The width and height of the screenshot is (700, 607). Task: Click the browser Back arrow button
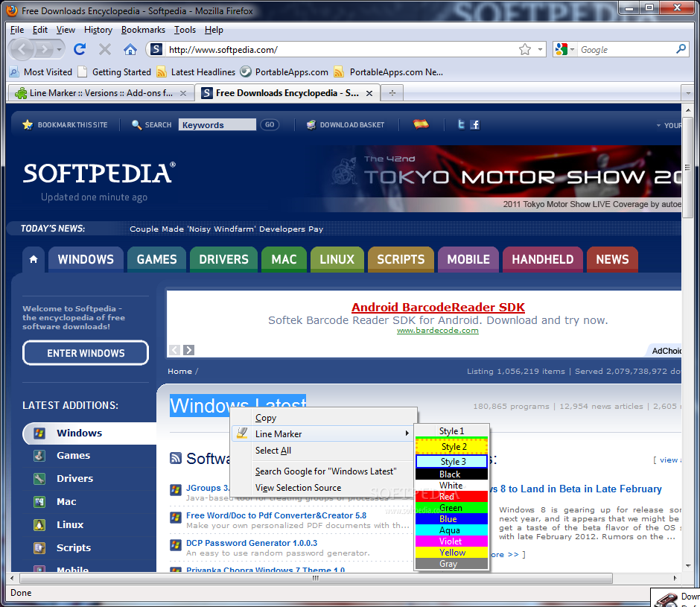pyautogui.click(x=22, y=50)
